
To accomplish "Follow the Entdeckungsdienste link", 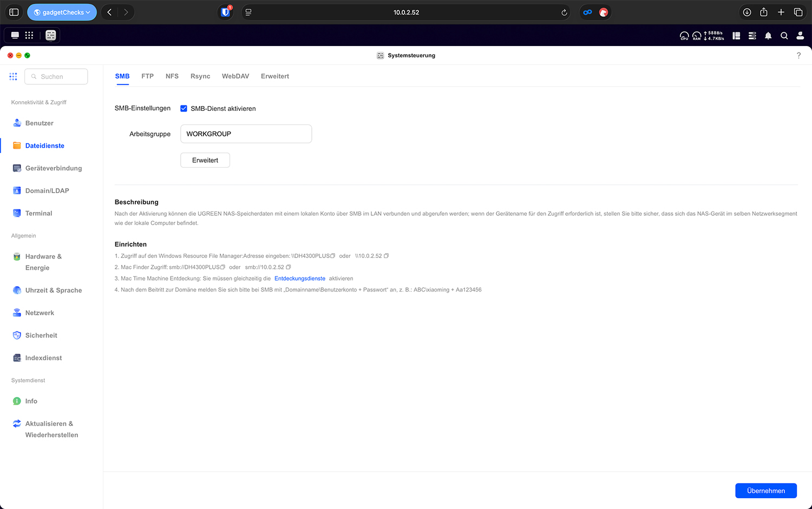I will [x=300, y=279].
